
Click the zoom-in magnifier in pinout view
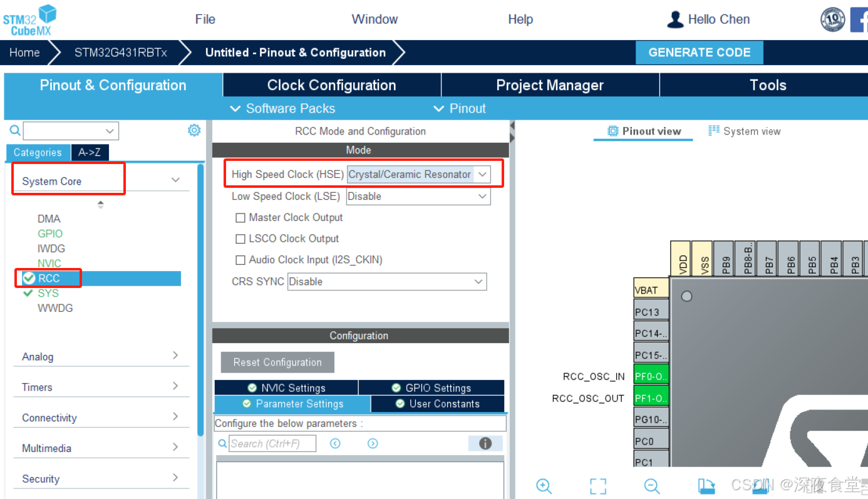click(x=544, y=486)
